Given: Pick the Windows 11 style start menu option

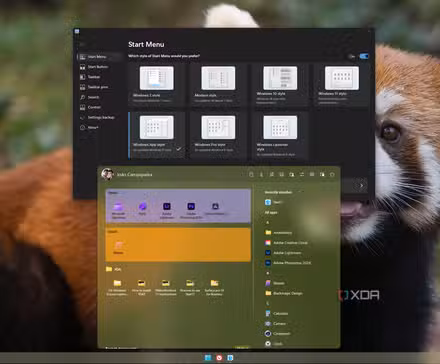Looking at the screenshot, I should tap(341, 85).
